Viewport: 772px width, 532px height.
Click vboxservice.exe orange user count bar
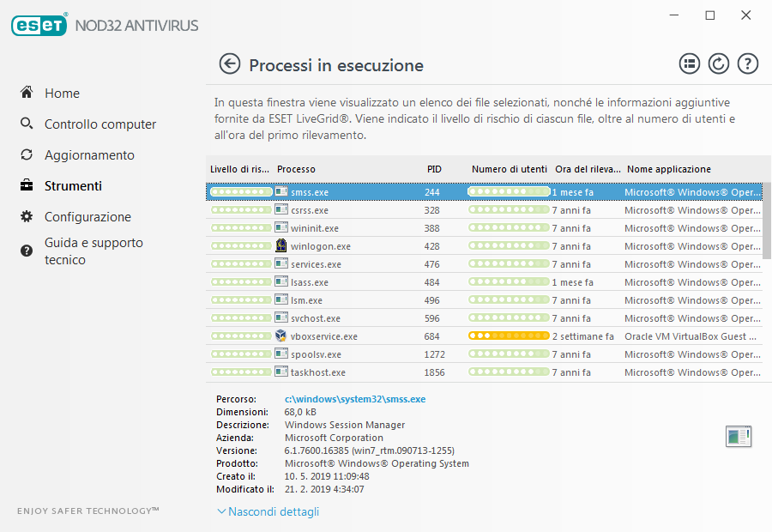coord(509,336)
